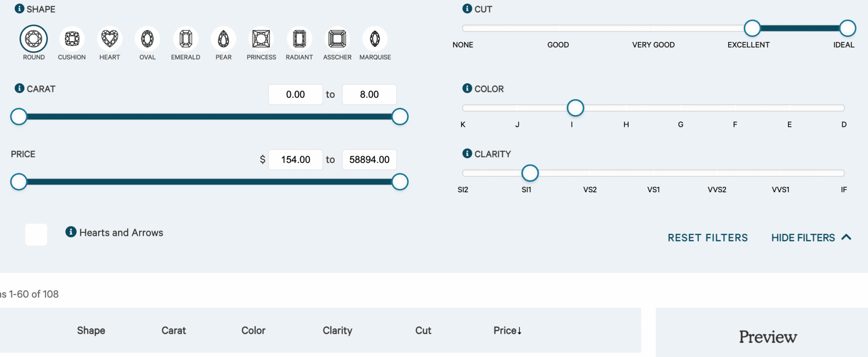
Task: Click the Carat column header
Action: [173, 330]
